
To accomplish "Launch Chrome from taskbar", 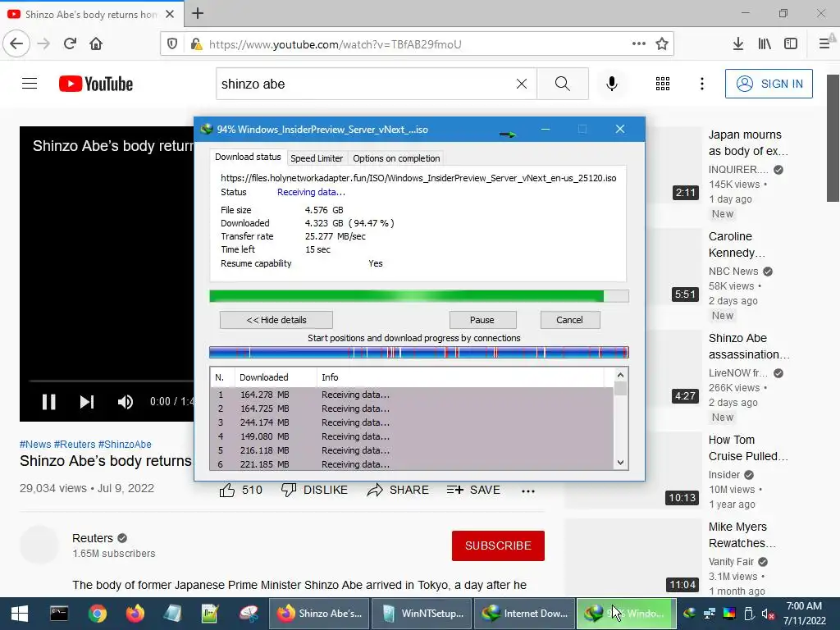I will pyautogui.click(x=97, y=614).
